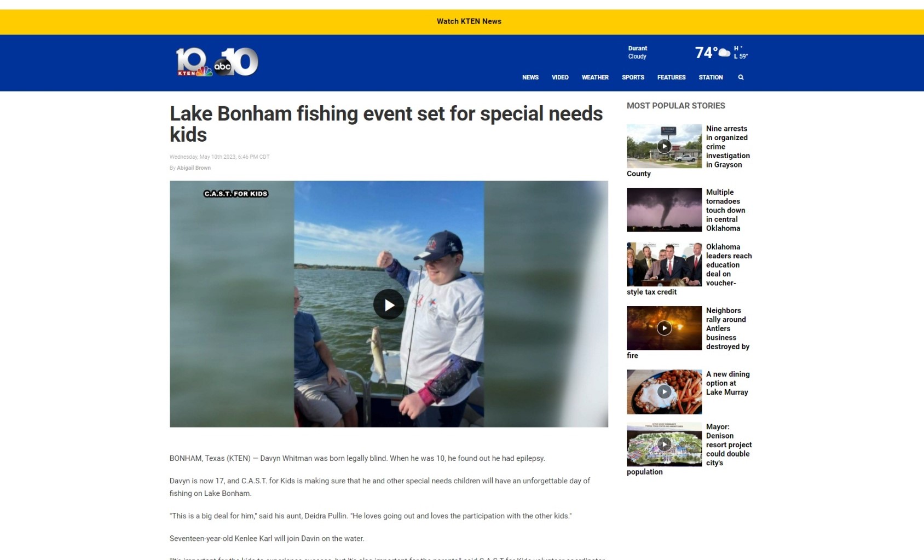Viewport: 924px width, 560px height.
Task: Click the search magnifier icon in the navbar
Action: [741, 77]
